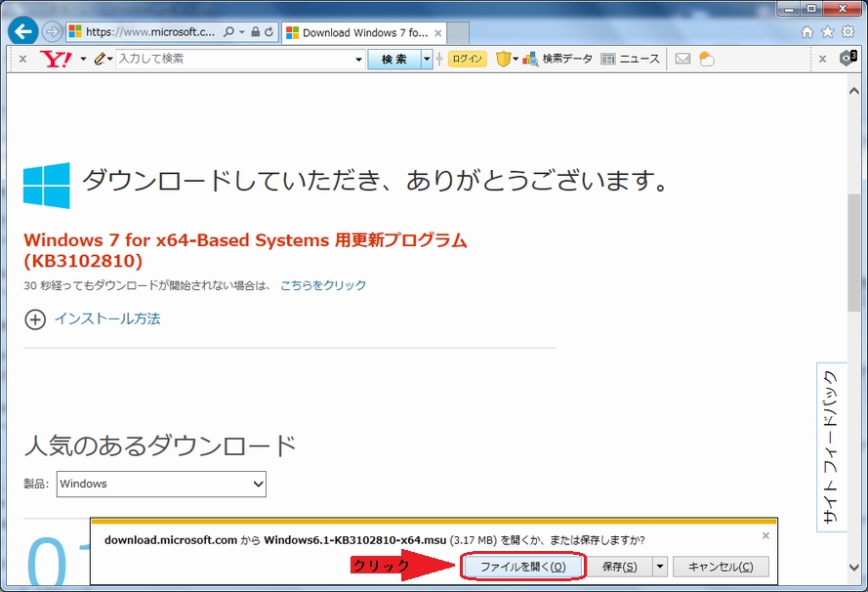Click the scrollbar down arrow
This screenshot has width=868, height=592.
[x=853, y=567]
